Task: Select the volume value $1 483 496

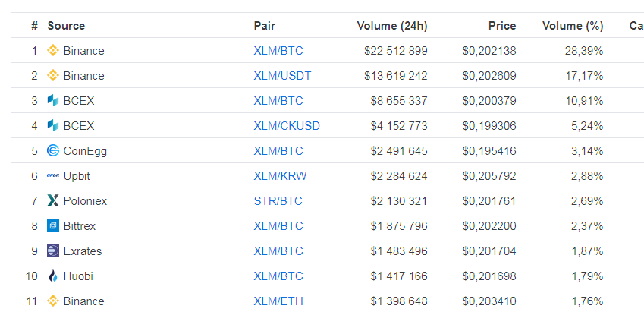Action: pyautogui.click(x=399, y=251)
